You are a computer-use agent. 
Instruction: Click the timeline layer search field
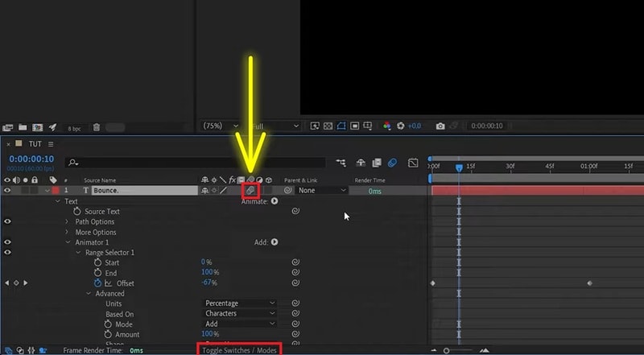(x=195, y=163)
